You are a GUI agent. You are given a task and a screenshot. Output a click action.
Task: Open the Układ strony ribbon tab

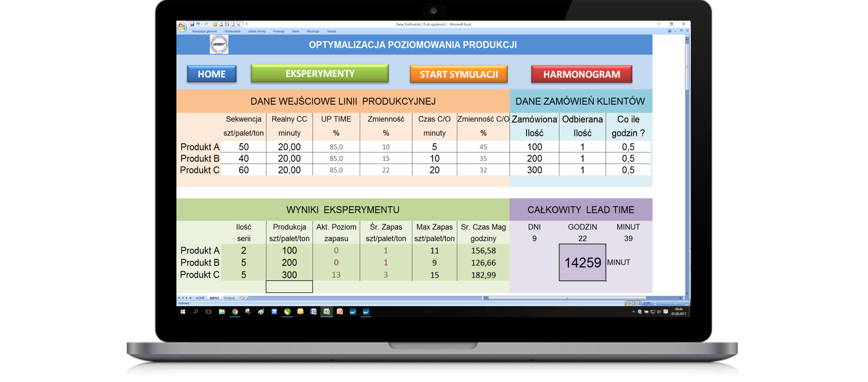tap(257, 31)
